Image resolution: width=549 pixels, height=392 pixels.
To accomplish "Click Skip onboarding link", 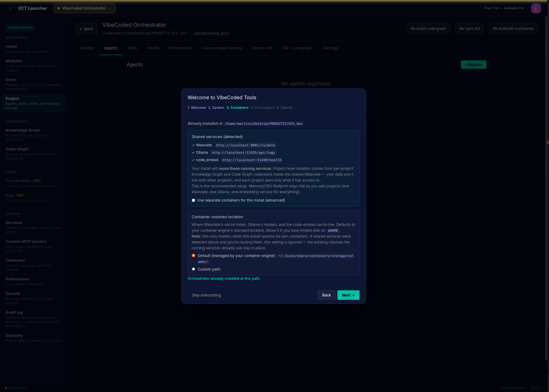I will (206, 295).
